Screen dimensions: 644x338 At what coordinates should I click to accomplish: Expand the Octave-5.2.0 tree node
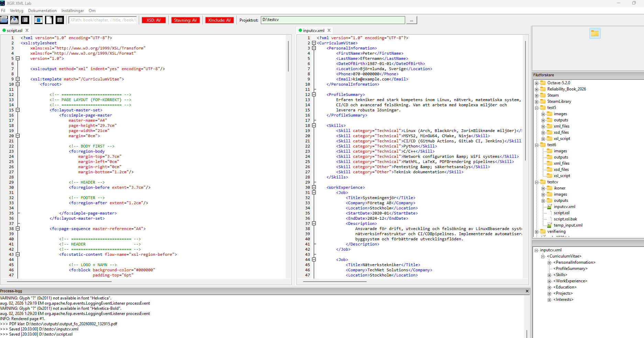coord(536,83)
